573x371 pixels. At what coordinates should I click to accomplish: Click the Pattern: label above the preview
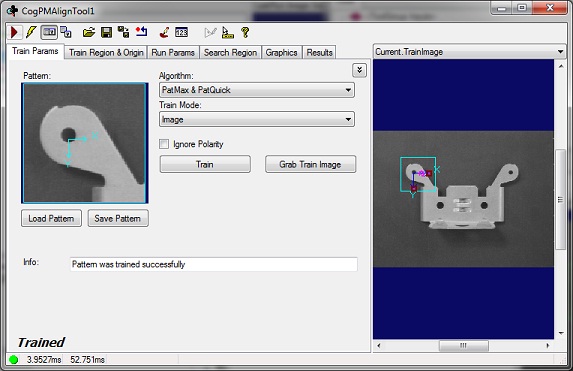[x=37, y=76]
